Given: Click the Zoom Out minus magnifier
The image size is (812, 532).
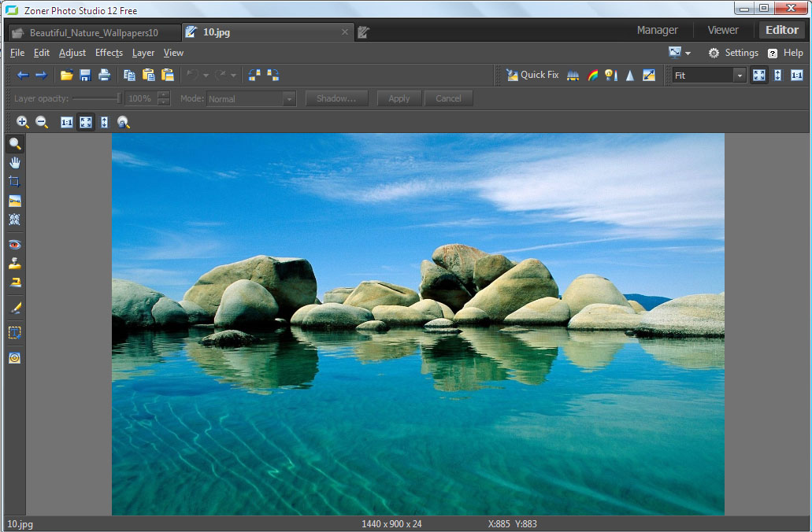Looking at the screenshot, I should point(42,122).
